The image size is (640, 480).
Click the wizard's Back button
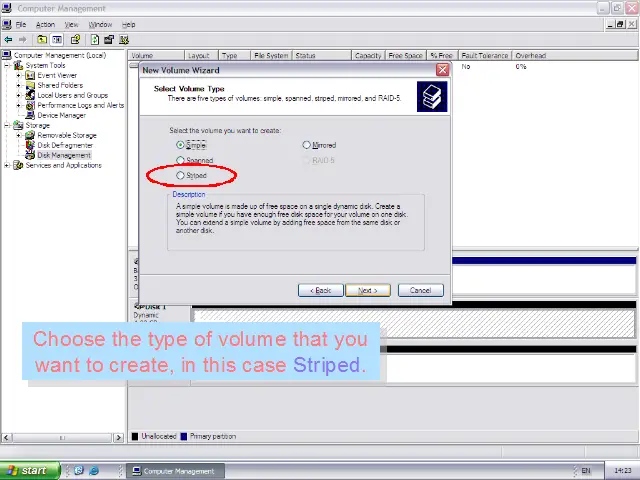point(320,290)
